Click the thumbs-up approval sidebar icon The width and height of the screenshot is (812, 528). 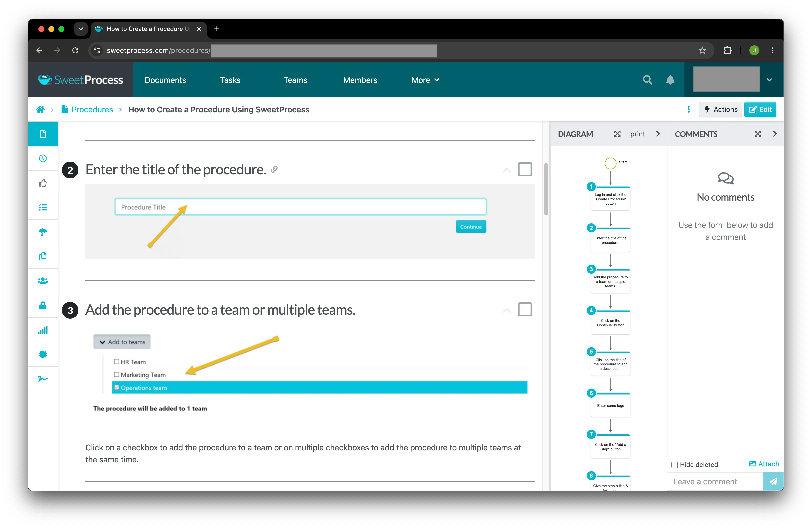(43, 183)
